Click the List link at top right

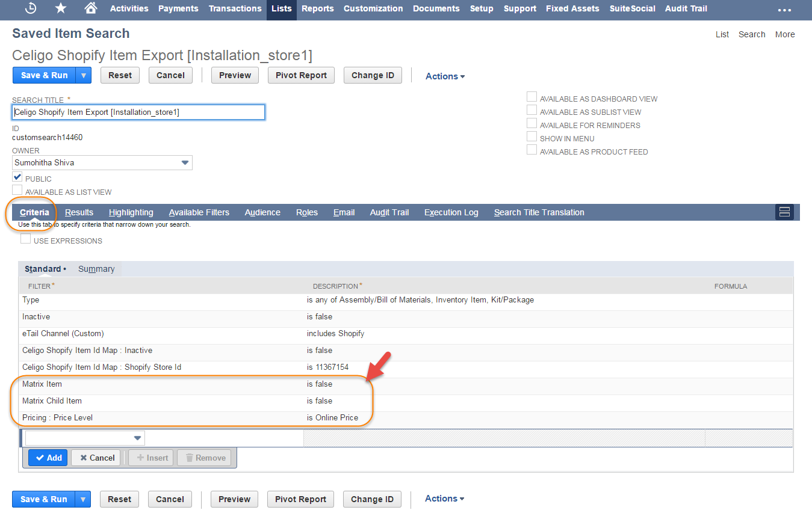tap(722, 34)
